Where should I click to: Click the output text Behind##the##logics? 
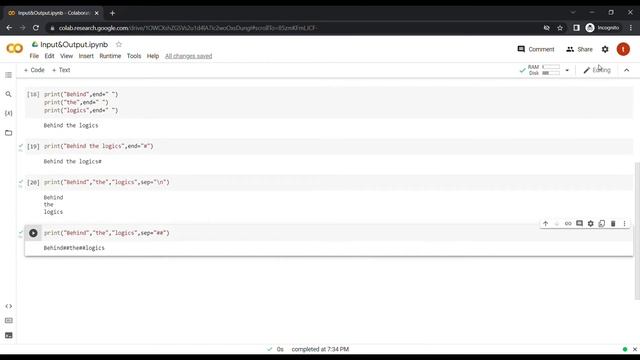click(x=74, y=248)
